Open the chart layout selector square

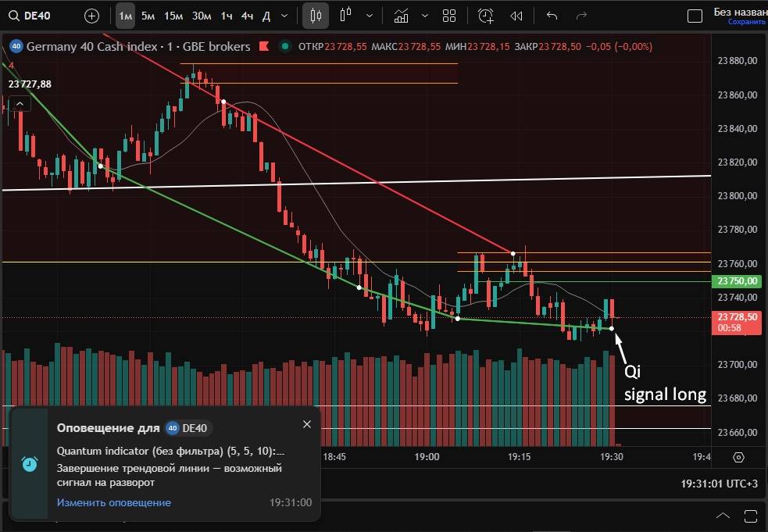[694, 16]
